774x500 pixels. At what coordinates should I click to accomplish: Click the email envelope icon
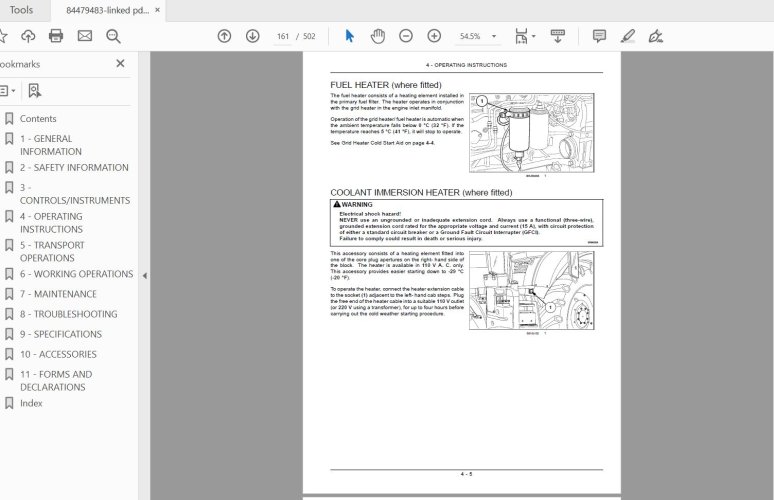coord(85,36)
